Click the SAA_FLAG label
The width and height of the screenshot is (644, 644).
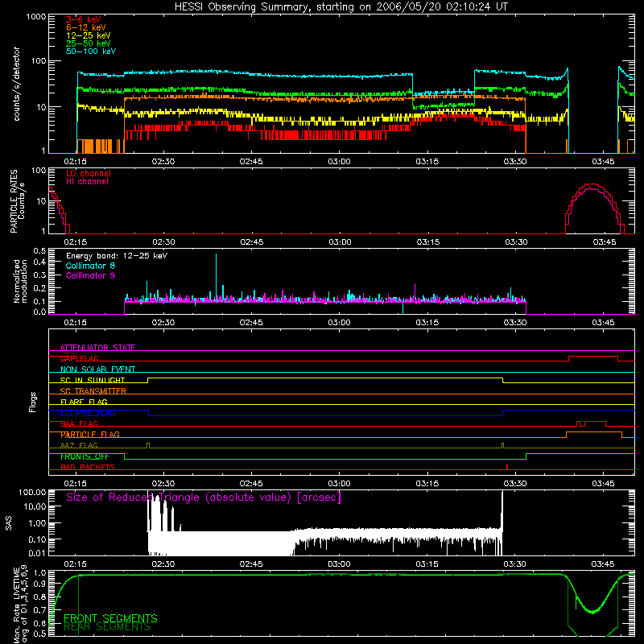click(x=79, y=423)
